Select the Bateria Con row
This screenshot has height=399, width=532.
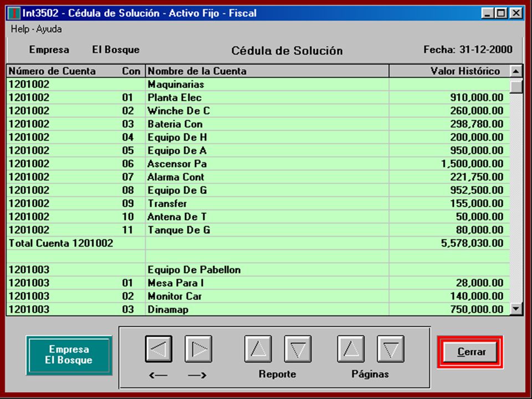[258, 124]
